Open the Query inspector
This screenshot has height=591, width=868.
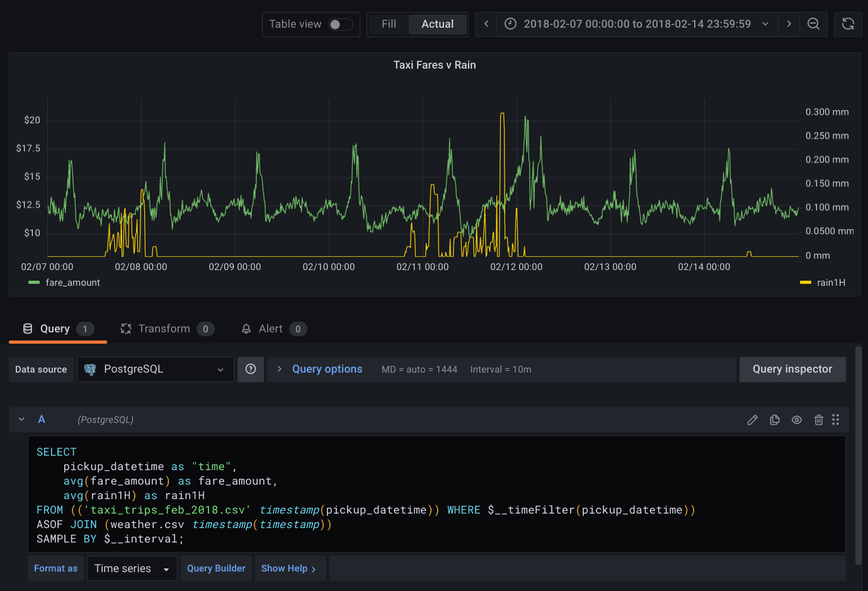click(792, 369)
